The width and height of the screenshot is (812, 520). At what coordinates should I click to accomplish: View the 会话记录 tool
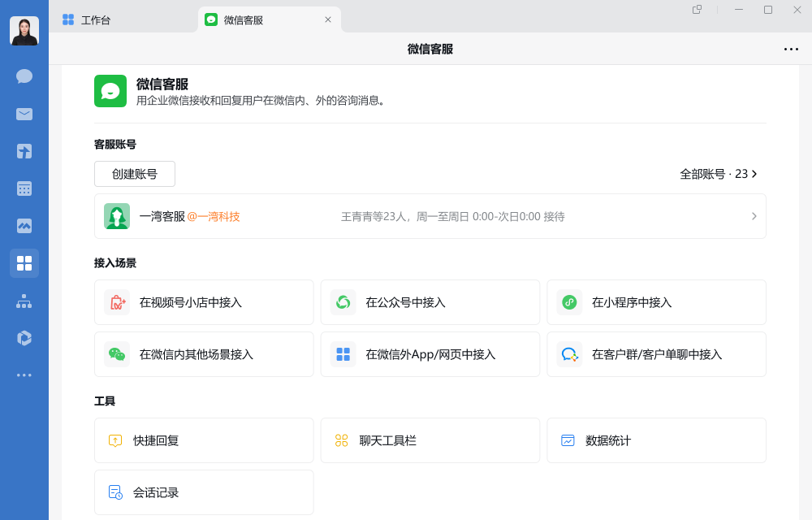(x=204, y=492)
